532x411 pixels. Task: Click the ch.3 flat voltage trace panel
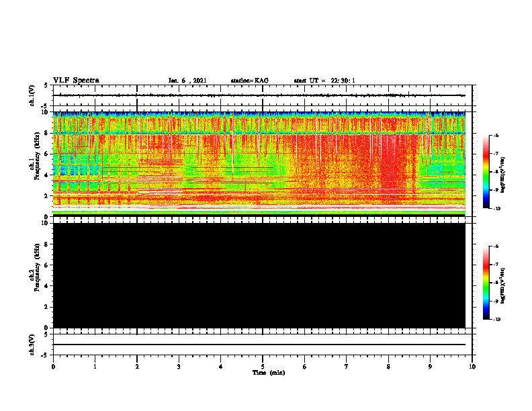click(x=263, y=345)
